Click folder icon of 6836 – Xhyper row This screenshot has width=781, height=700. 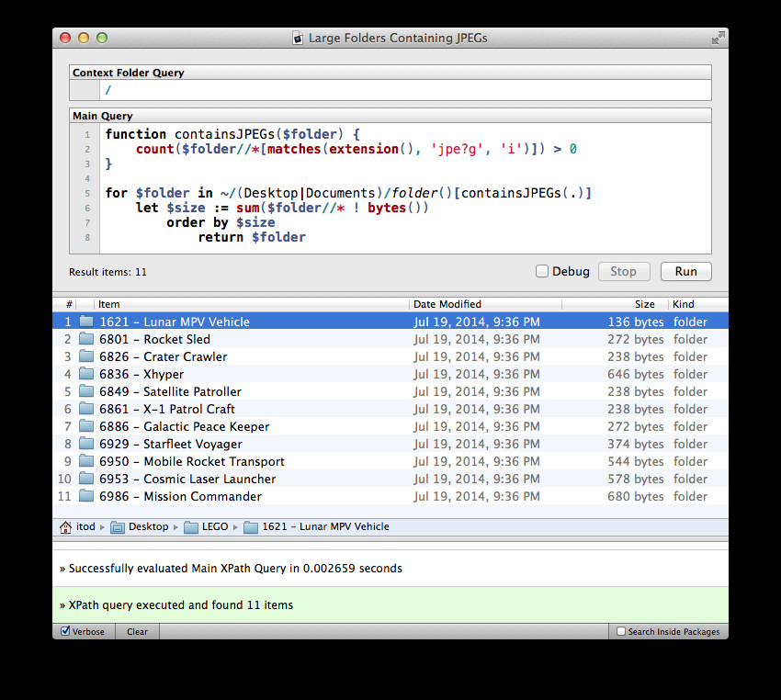tap(86, 374)
